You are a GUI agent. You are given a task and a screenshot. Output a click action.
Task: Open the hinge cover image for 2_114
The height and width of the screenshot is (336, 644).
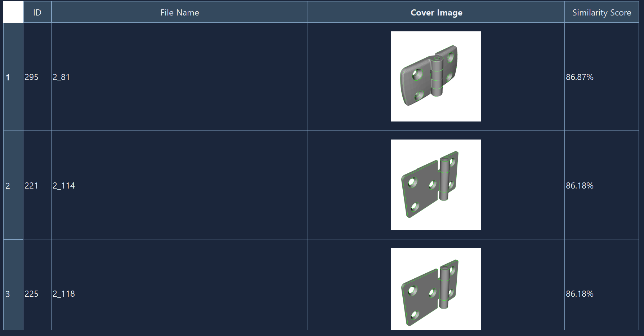pos(436,185)
